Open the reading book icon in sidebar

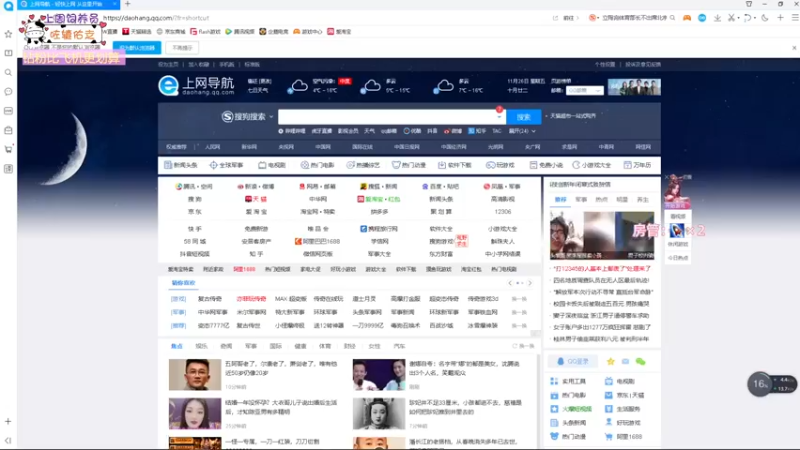8,53
